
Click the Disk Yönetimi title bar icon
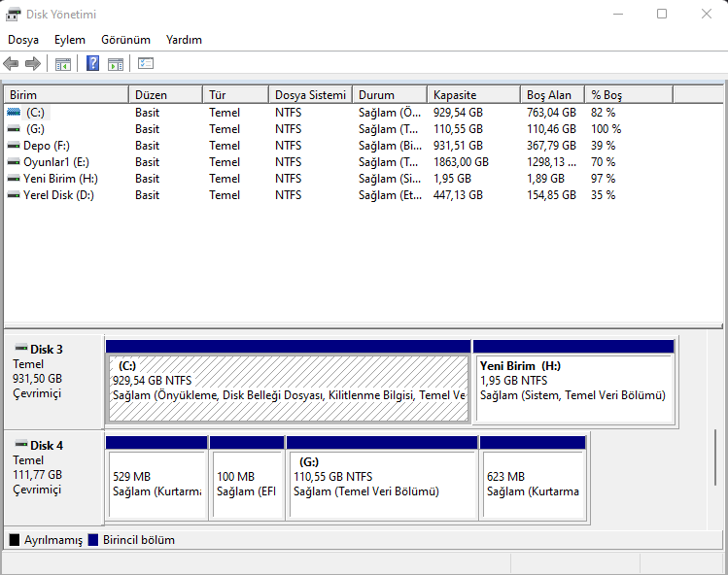pos(13,15)
